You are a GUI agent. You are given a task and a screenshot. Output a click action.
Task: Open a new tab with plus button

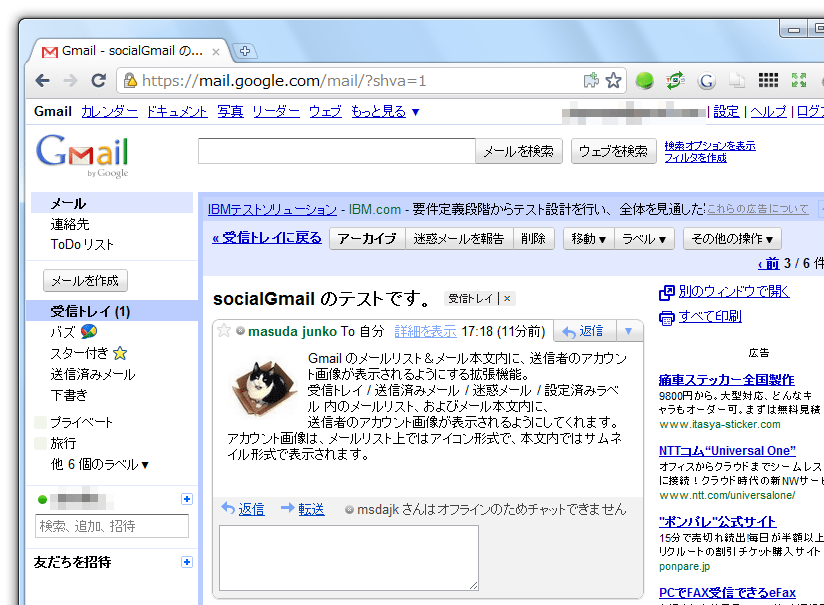[x=244, y=51]
